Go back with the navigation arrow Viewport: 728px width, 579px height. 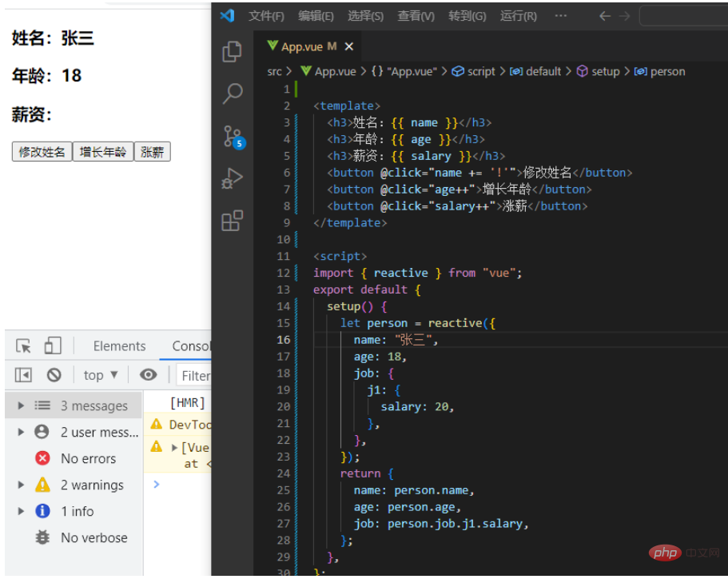coord(604,16)
